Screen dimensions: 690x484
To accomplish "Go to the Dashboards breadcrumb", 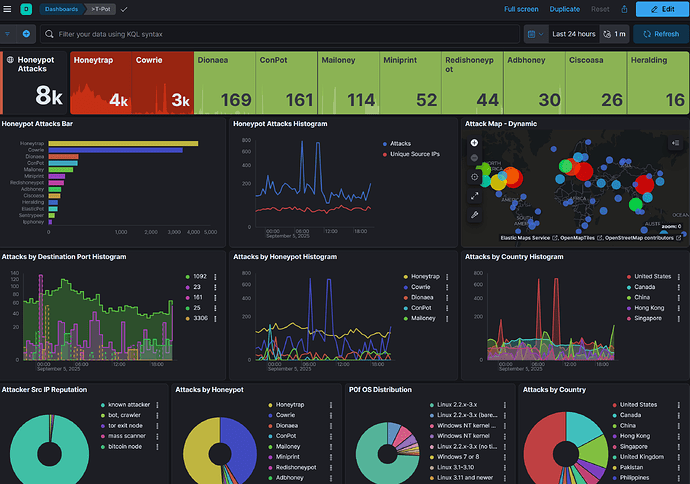I will pyautogui.click(x=60, y=9).
